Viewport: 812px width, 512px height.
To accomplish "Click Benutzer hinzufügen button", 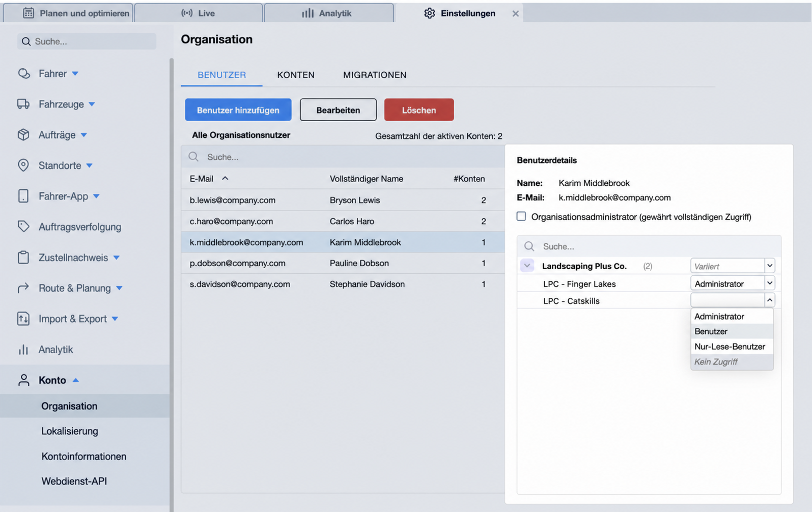I will [x=238, y=110].
